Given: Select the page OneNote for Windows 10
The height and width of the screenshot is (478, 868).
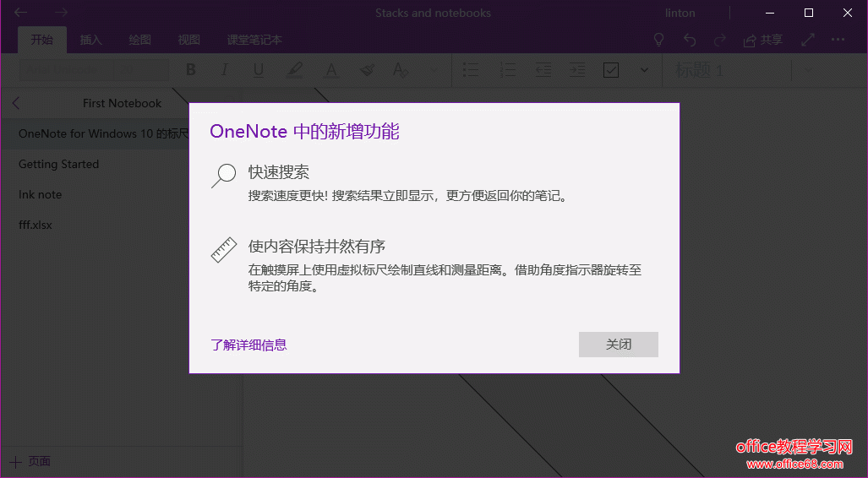Looking at the screenshot, I should (x=96, y=134).
